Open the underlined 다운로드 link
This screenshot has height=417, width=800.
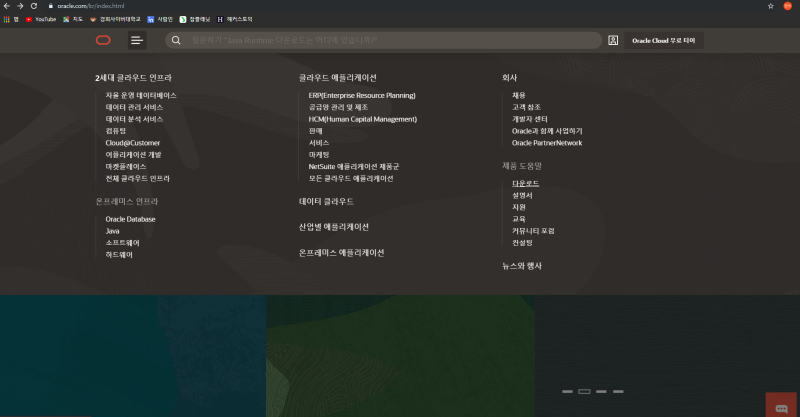click(x=526, y=183)
